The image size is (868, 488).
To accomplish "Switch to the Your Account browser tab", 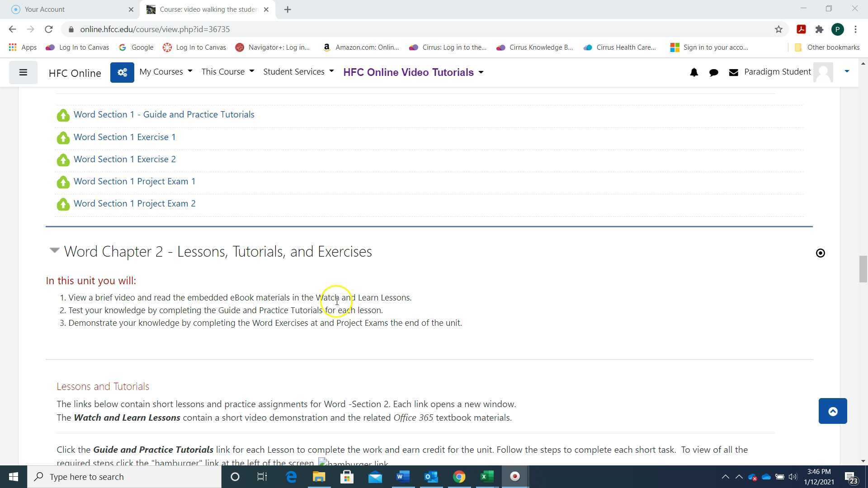I will click(45, 9).
